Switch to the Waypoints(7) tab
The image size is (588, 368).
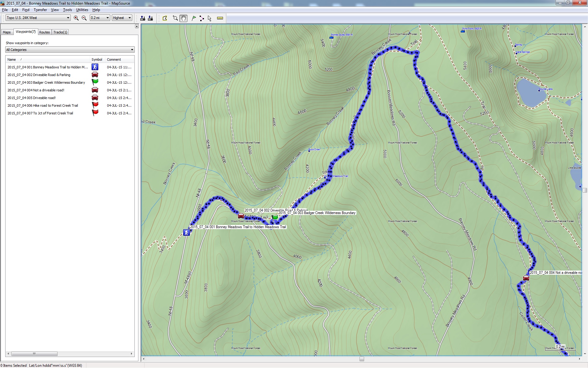[x=26, y=32]
